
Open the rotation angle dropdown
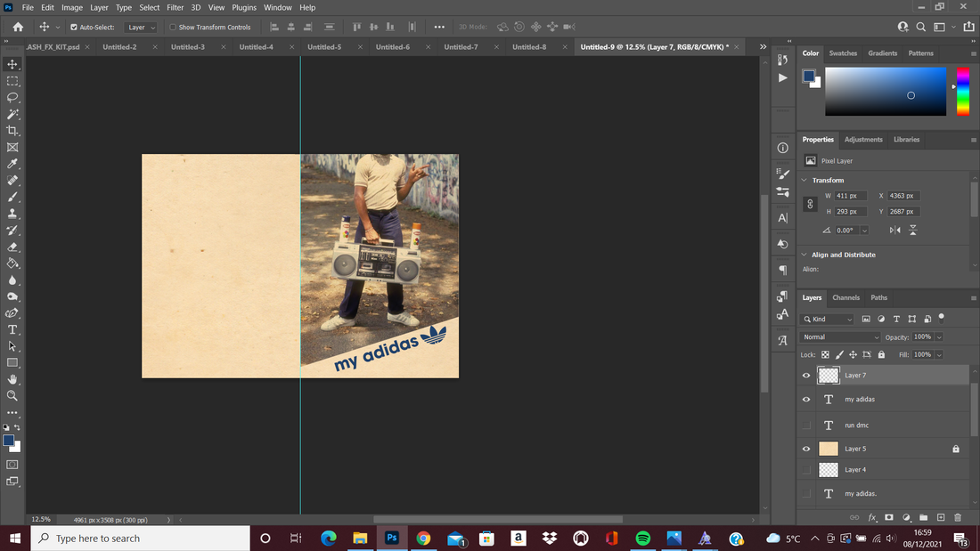coord(864,231)
